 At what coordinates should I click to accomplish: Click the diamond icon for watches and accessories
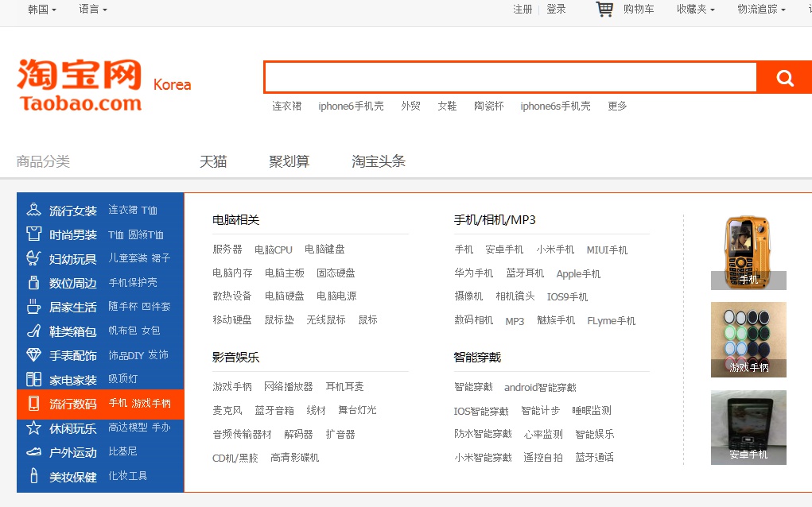[x=33, y=355]
